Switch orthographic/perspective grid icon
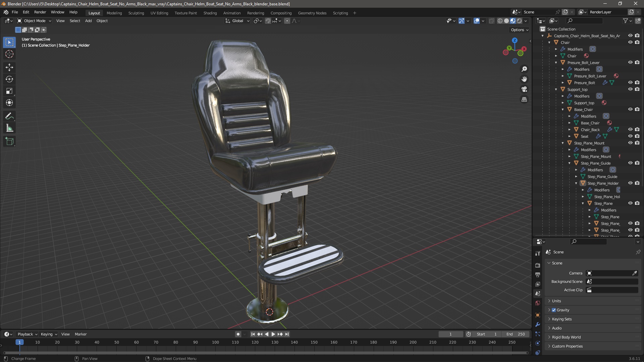This screenshot has height=362, width=644. (x=524, y=99)
